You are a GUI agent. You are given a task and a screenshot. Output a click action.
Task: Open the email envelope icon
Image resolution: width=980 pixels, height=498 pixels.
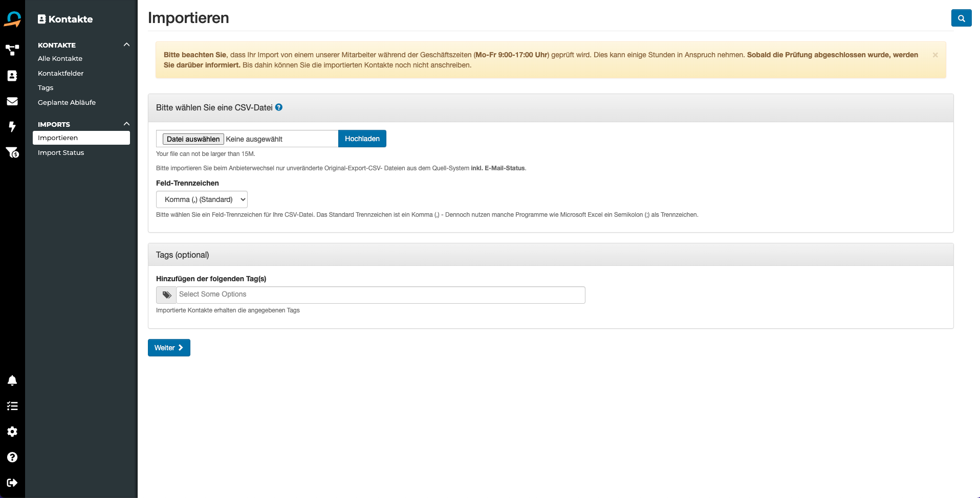pyautogui.click(x=12, y=101)
